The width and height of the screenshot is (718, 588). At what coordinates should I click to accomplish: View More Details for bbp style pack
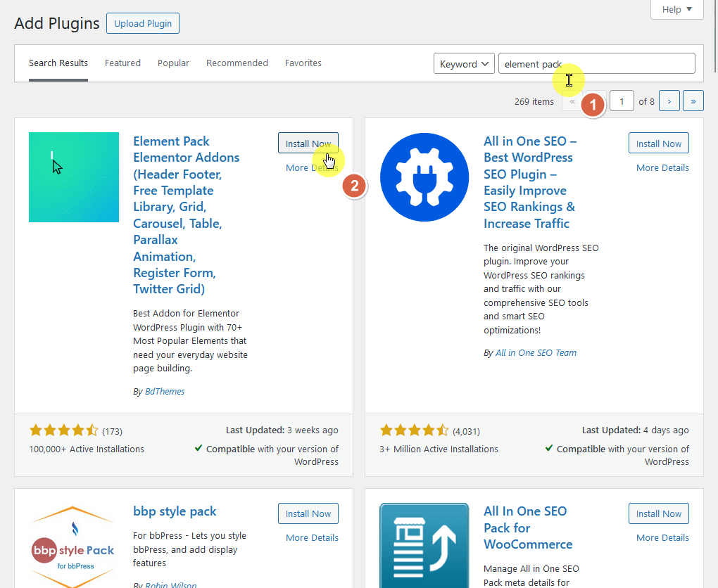click(x=312, y=537)
